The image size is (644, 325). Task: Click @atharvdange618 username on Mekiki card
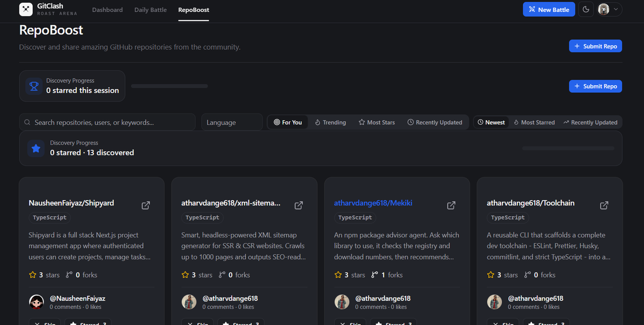point(383,298)
